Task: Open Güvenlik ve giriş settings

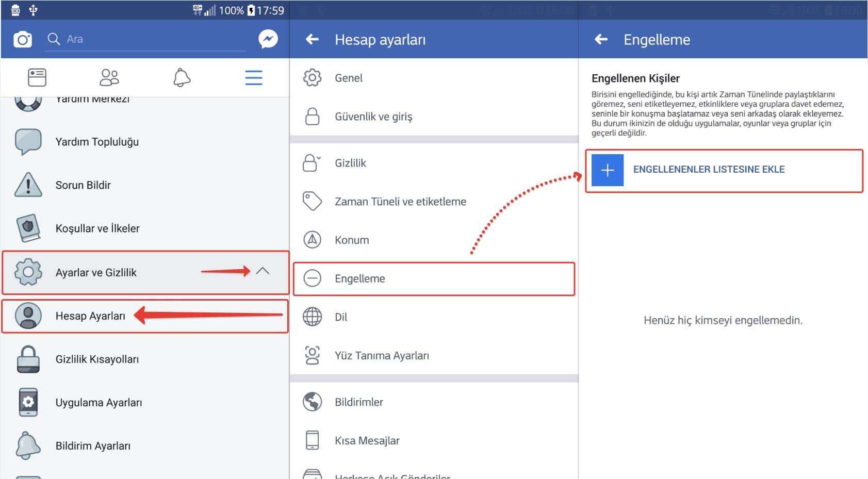Action: click(373, 117)
